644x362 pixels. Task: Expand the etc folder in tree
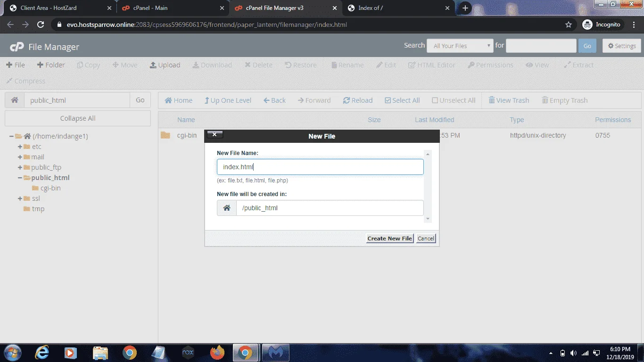[20, 147]
